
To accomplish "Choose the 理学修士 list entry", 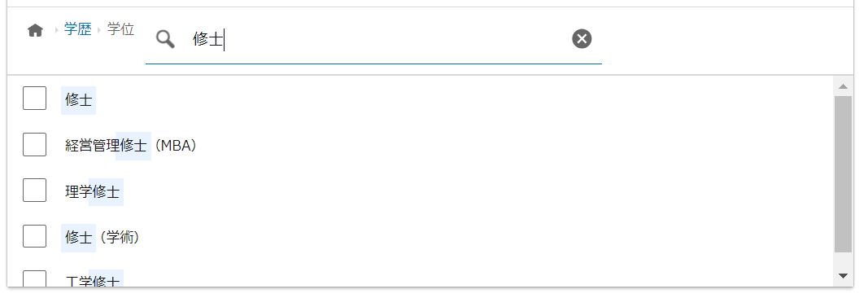I will tap(93, 192).
